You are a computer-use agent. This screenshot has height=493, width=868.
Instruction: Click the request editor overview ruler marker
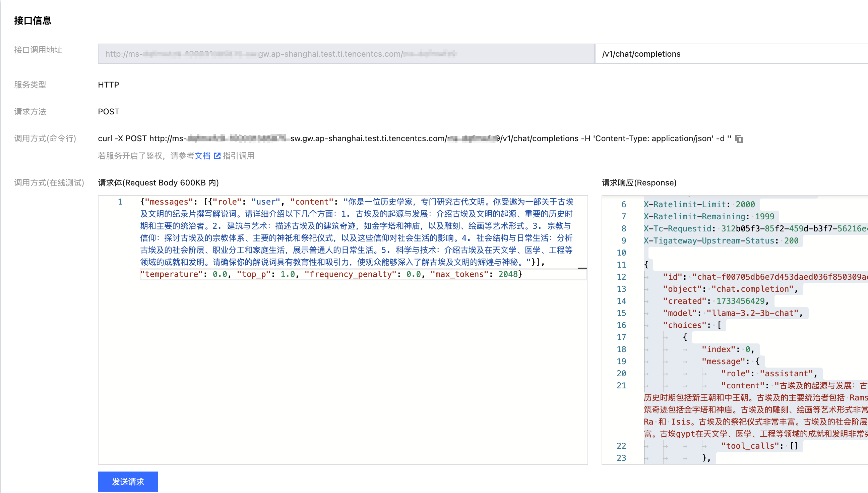tap(582, 268)
